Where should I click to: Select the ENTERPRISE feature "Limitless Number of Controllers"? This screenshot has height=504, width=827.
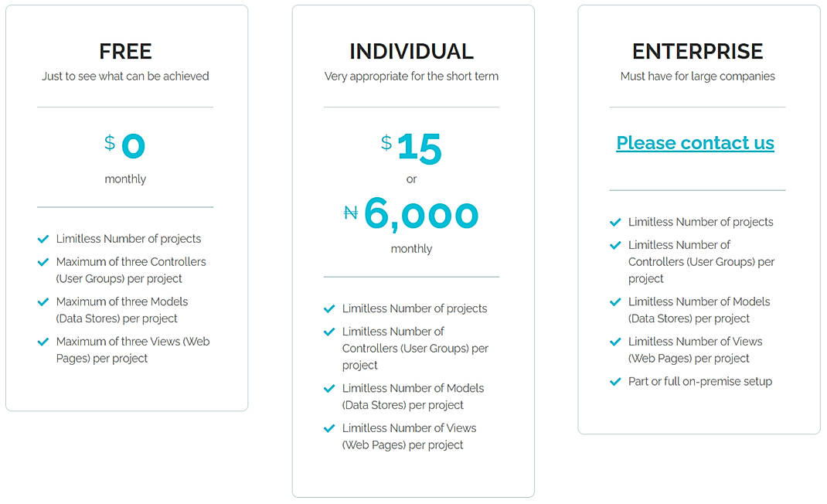[702, 261]
